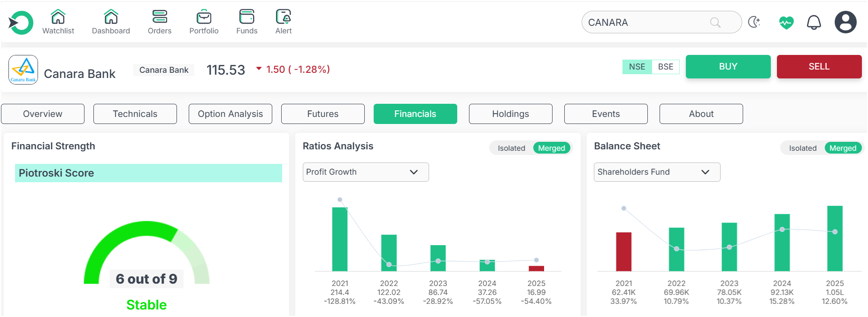Toggle dark mode moon icon
The width and height of the screenshot is (868, 317).
[754, 22]
